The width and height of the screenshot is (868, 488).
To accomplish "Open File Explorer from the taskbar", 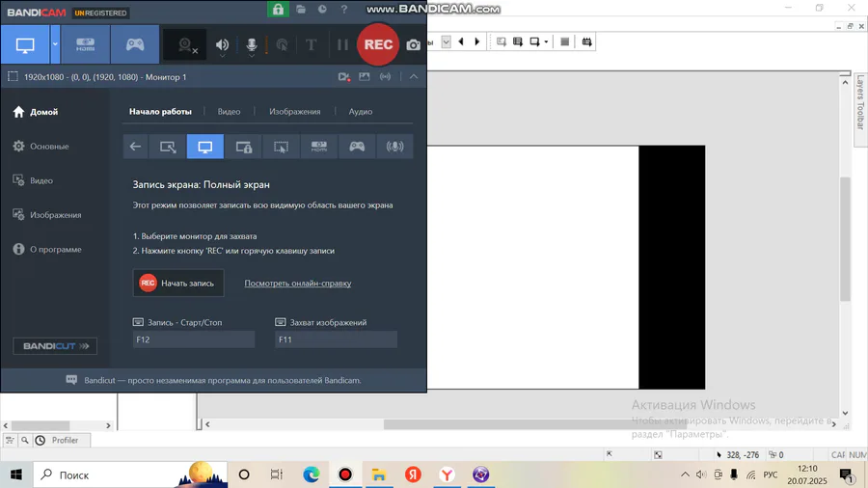I will [379, 474].
